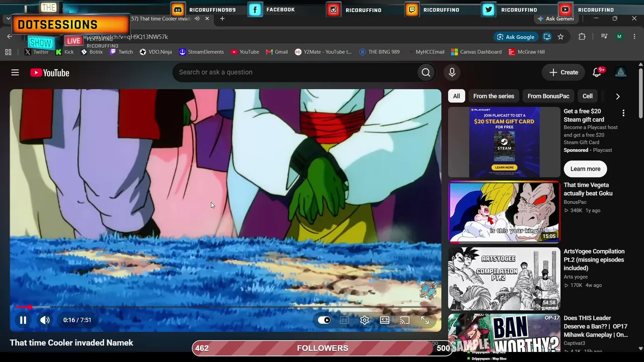
Task: Click the Ask Gemini button
Action: [555, 19]
